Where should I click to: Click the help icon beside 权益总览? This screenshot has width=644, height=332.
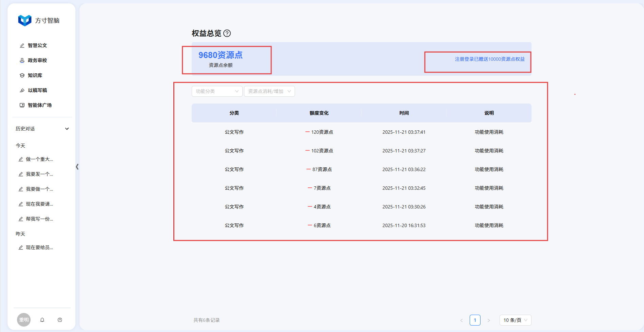227,33
